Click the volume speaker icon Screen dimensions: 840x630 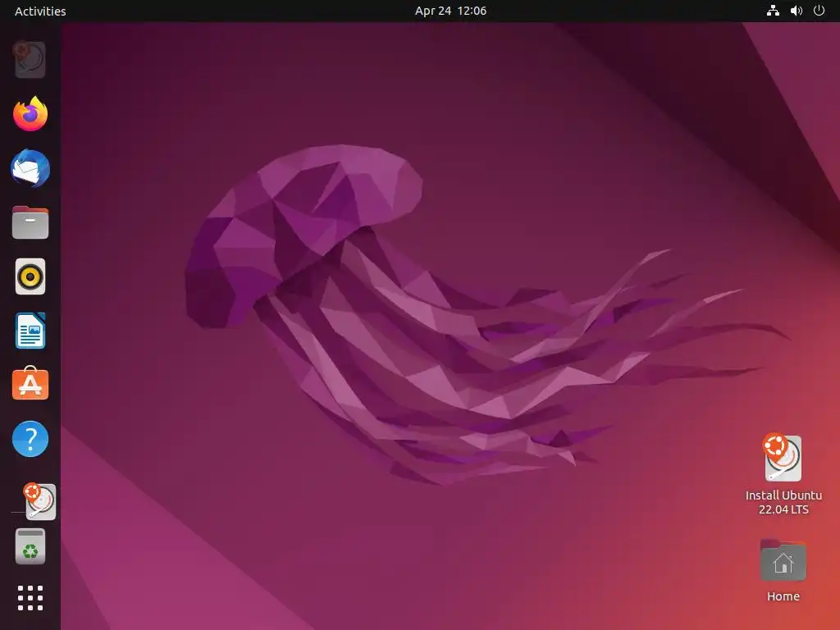(796, 11)
